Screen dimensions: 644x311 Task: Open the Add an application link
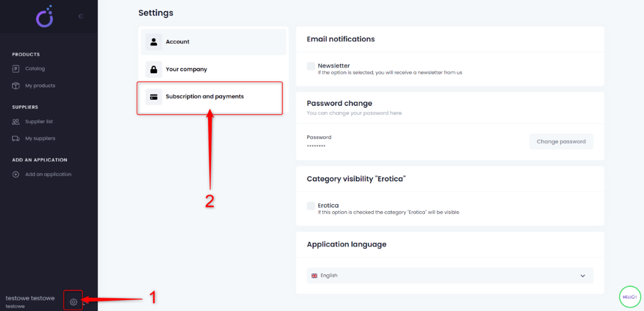pyautogui.click(x=48, y=174)
